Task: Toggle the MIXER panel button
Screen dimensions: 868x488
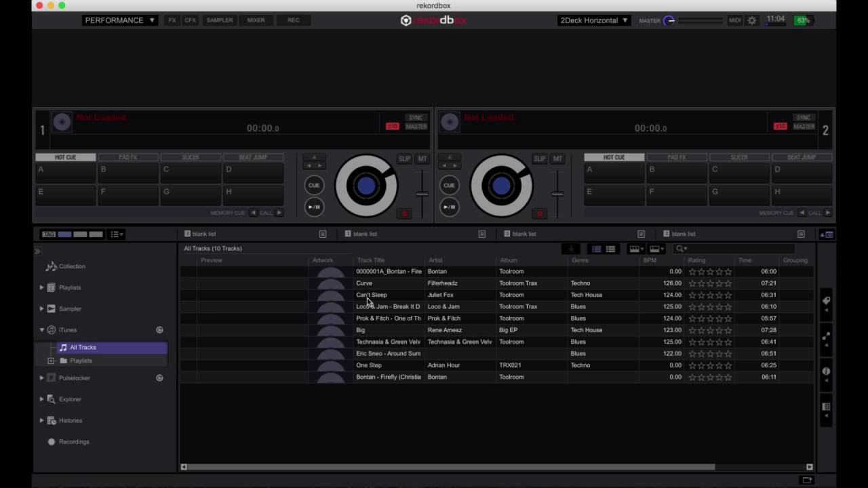Action: click(x=256, y=20)
